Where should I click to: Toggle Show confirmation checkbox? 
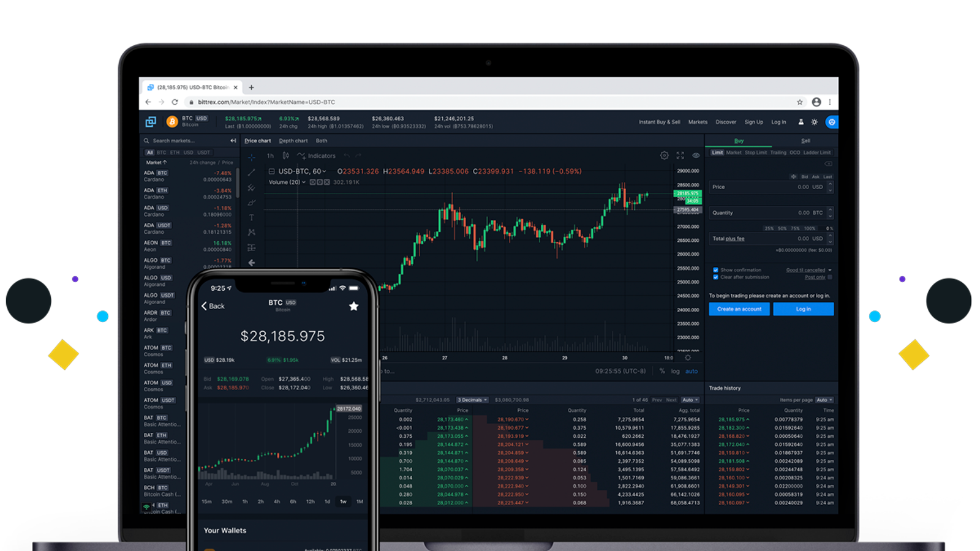click(x=715, y=270)
